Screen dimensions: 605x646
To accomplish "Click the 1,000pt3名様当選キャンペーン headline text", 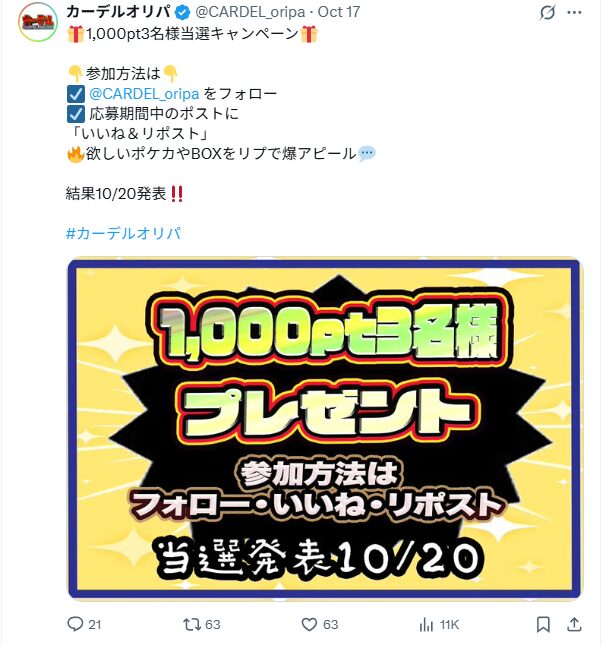I will click(x=192, y=33).
